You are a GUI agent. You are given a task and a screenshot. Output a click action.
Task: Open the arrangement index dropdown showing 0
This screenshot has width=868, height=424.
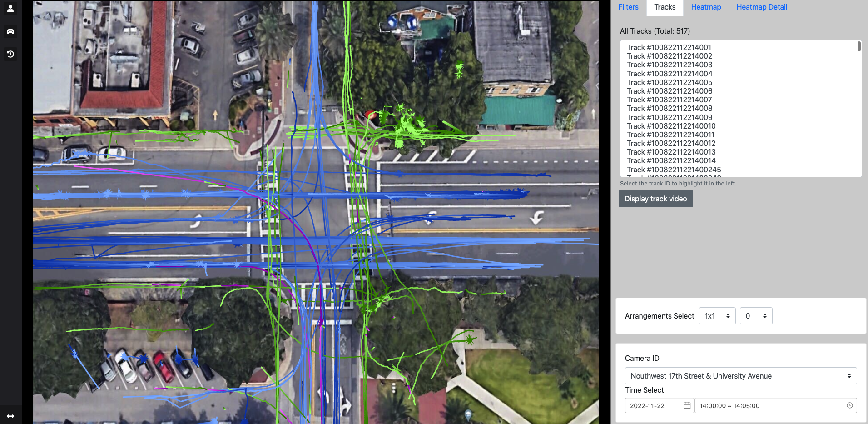click(x=756, y=316)
